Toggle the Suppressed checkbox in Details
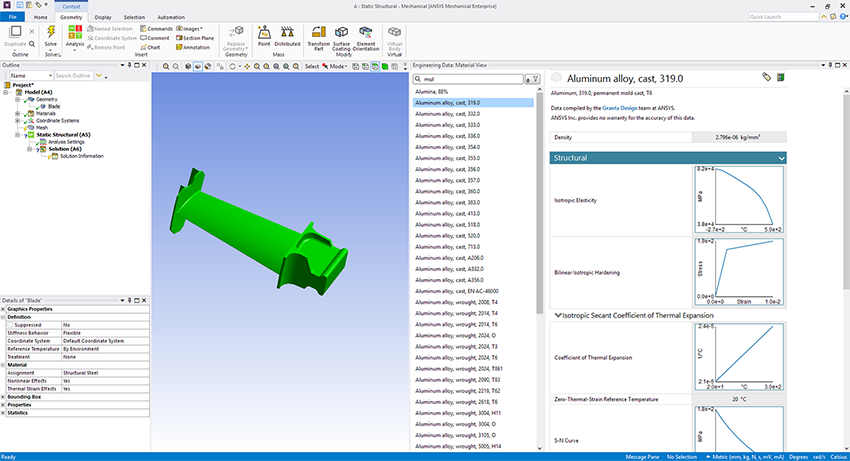The width and height of the screenshot is (850, 461). point(11,325)
